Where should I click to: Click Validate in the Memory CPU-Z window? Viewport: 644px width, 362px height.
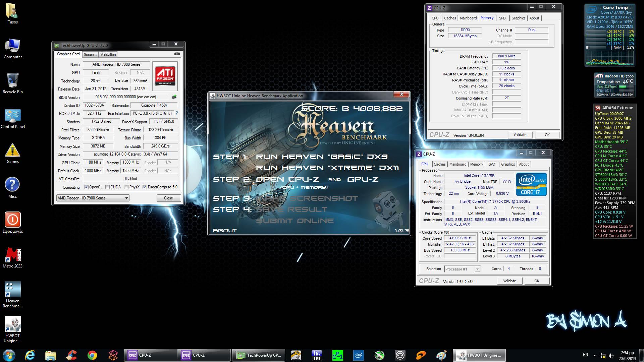pyautogui.click(x=520, y=135)
